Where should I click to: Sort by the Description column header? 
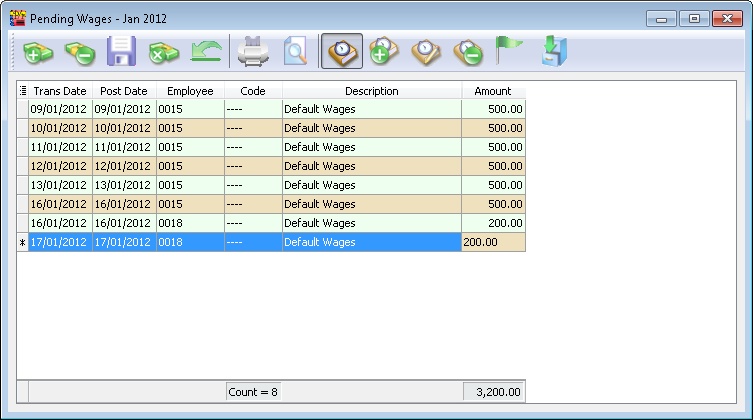click(372, 91)
